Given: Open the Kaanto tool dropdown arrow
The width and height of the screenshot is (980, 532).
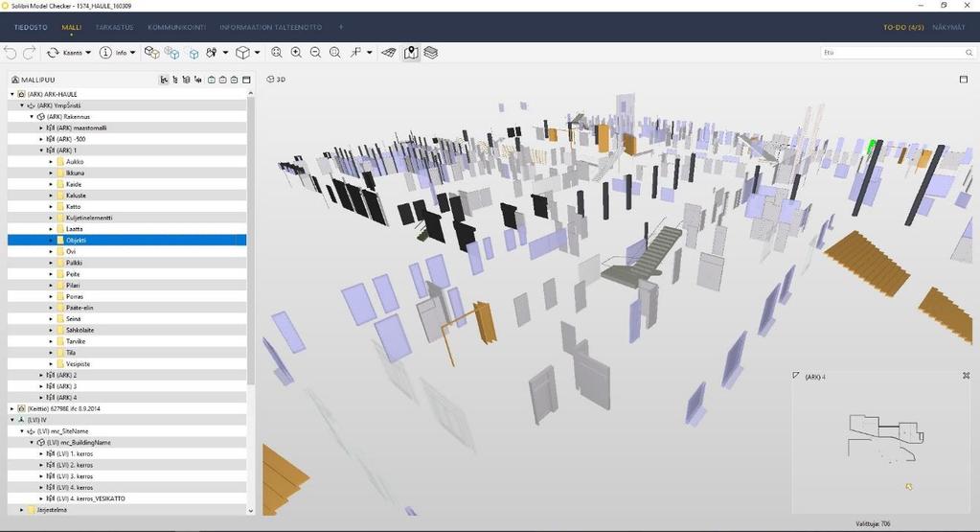Looking at the screenshot, I should pyautogui.click(x=88, y=53).
